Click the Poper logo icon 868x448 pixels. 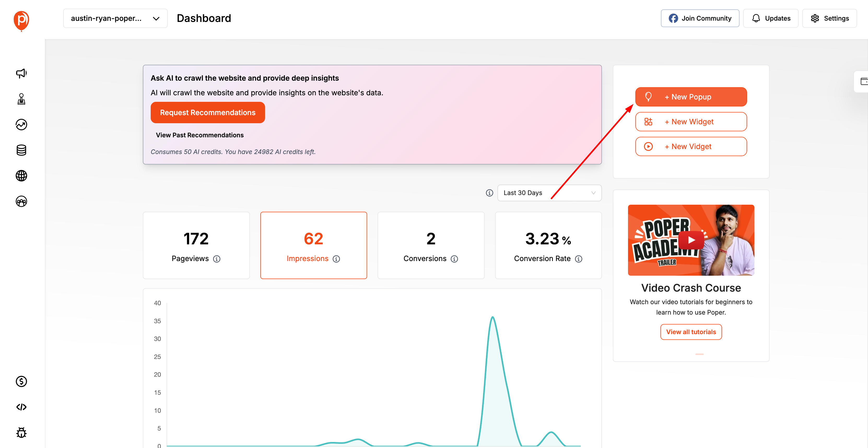click(21, 20)
